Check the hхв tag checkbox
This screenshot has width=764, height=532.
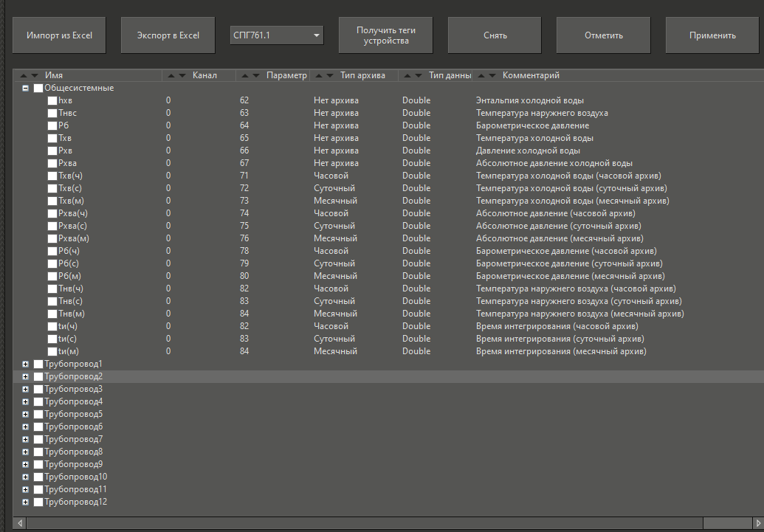[x=52, y=100]
